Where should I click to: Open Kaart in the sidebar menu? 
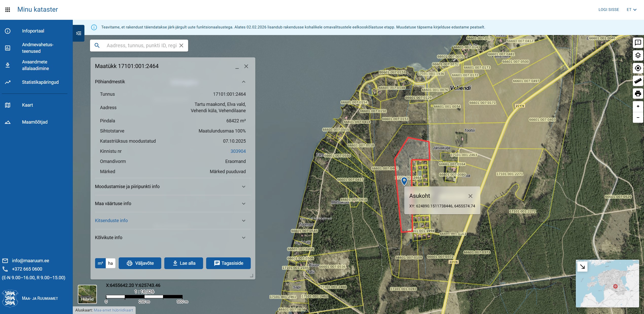[x=27, y=105]
